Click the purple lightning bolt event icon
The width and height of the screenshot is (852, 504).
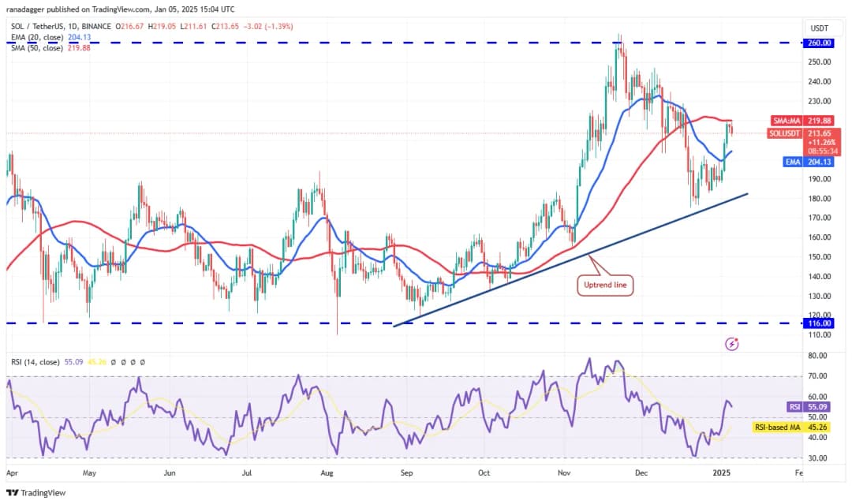coord(731,343)
